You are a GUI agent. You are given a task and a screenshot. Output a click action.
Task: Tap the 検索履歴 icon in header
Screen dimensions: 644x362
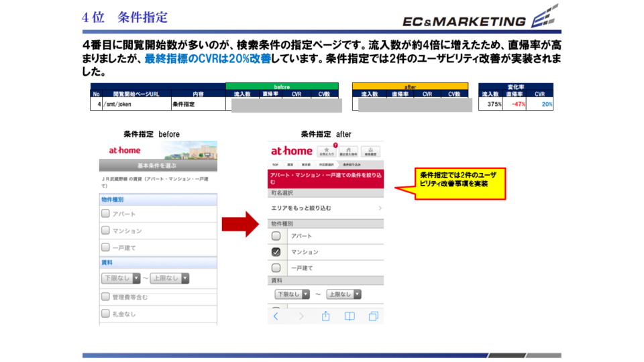pos(370,151)
